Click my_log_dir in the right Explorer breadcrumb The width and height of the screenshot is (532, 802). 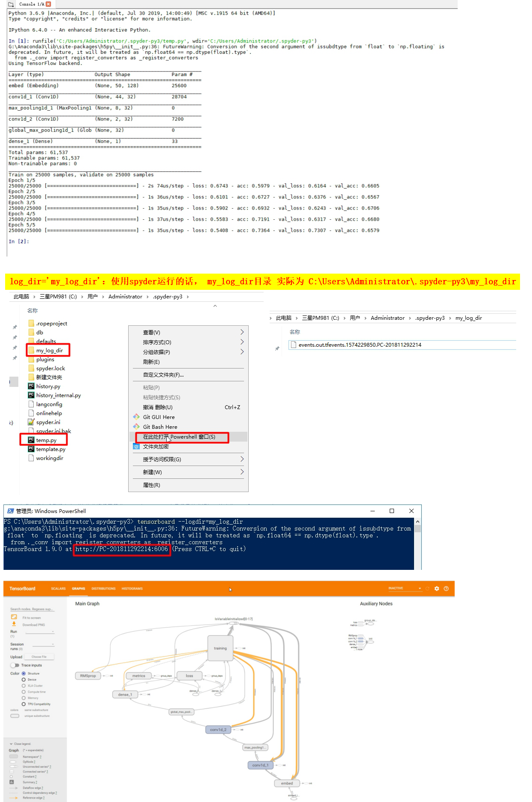click(x=468, y=318)
